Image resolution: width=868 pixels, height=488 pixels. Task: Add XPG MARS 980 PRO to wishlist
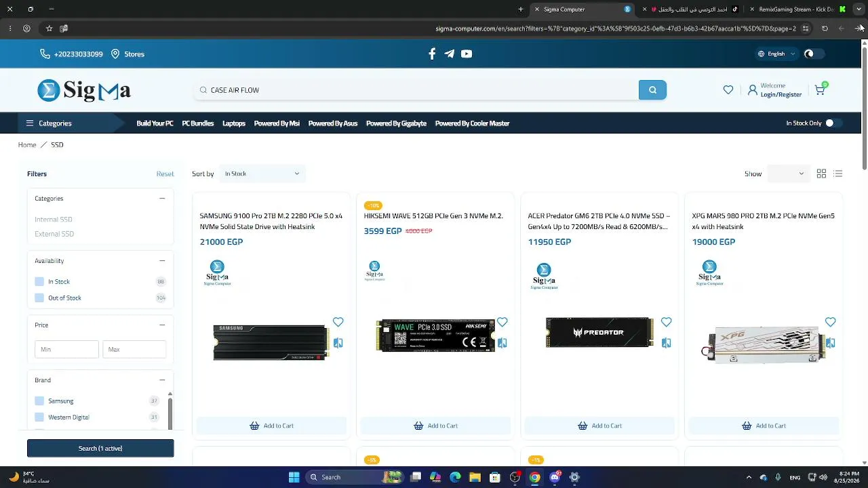(x=830, y=322)
